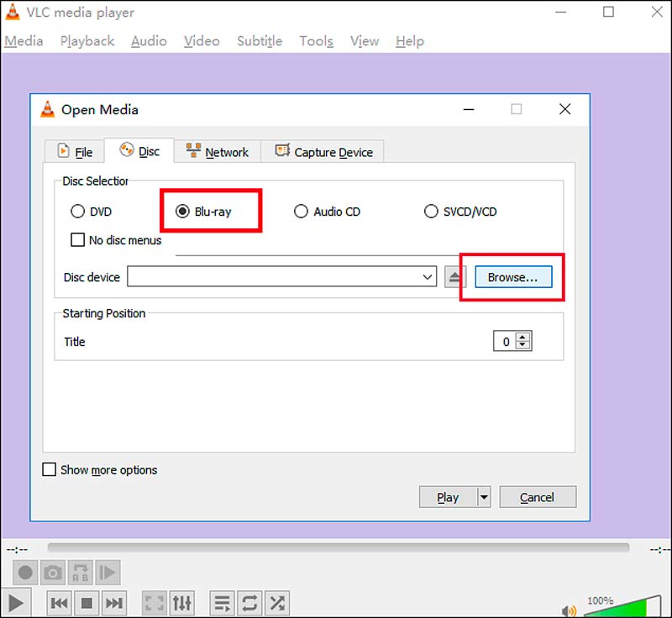Expand the Disc device dropdown

(x=428, y=277)
